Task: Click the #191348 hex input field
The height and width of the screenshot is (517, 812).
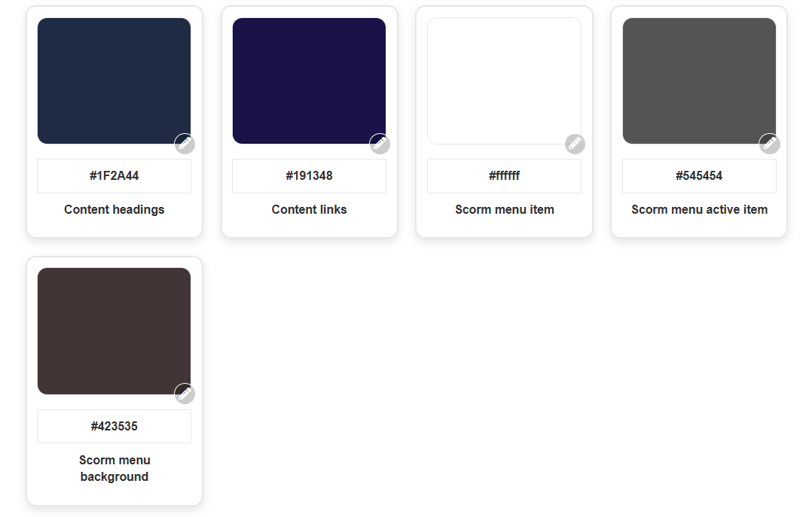Action: pos(309,176)
